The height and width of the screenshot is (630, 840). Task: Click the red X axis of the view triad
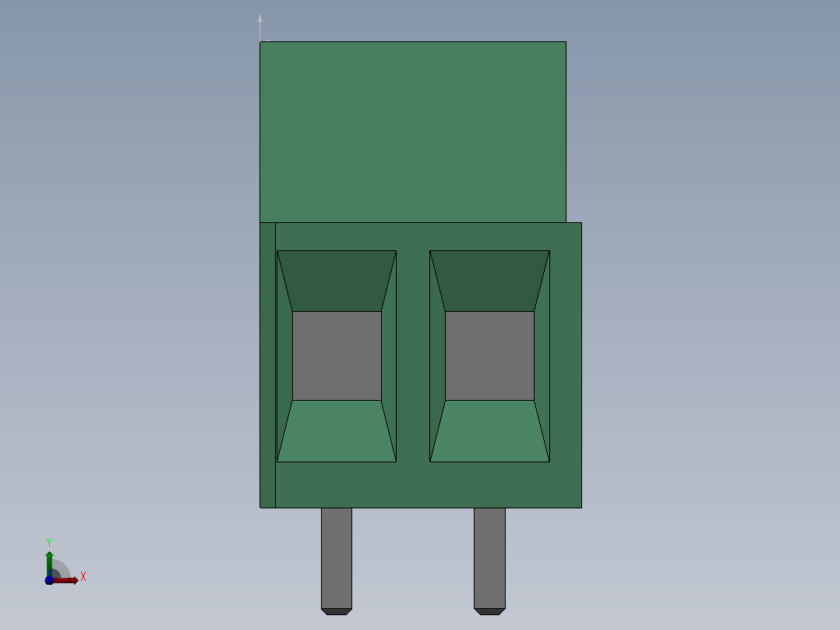coord(66,580)
